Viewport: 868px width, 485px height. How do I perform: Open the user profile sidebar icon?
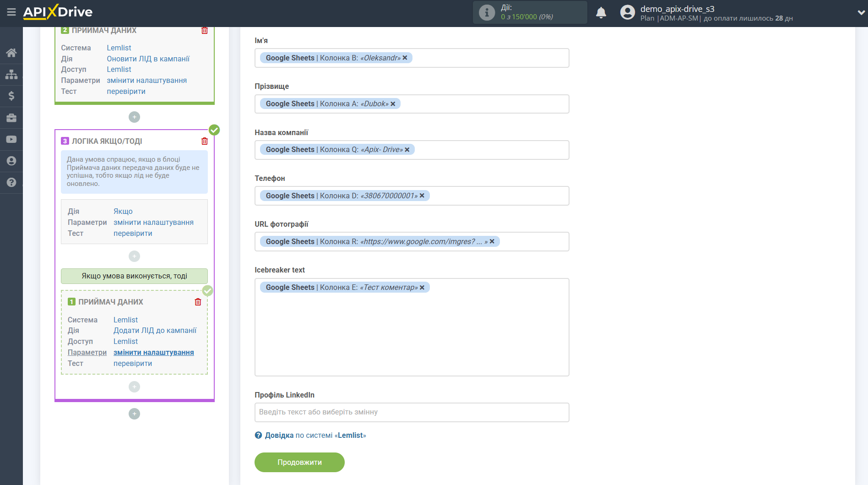tap(11, 161)
